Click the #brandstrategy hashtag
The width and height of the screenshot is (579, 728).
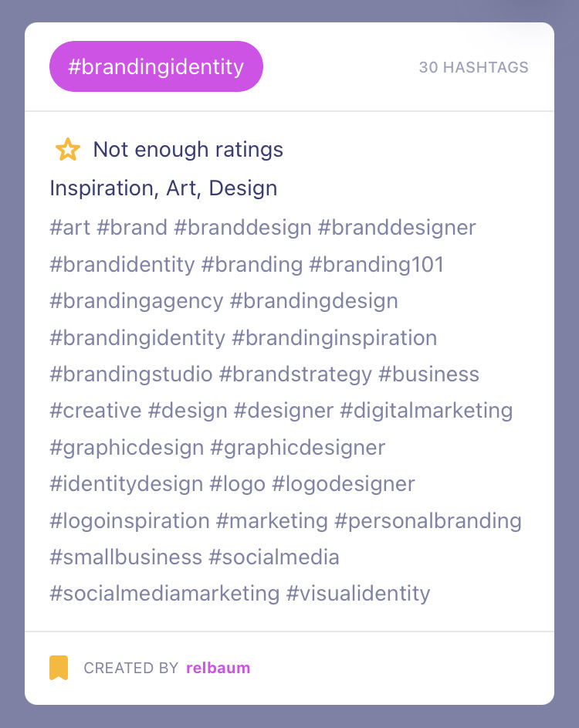pyautogui.click(x=296, y=374)
